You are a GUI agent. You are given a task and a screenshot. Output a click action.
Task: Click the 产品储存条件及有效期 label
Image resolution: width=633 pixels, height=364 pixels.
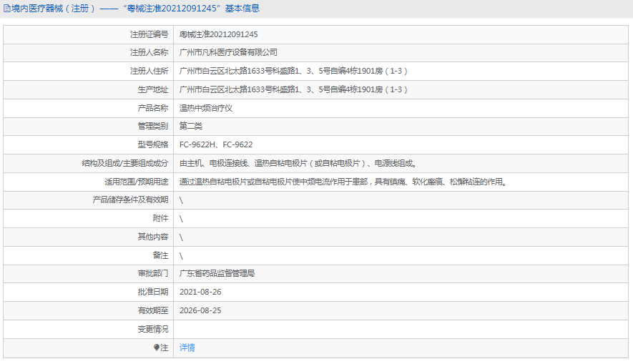[x=130, y=200]
